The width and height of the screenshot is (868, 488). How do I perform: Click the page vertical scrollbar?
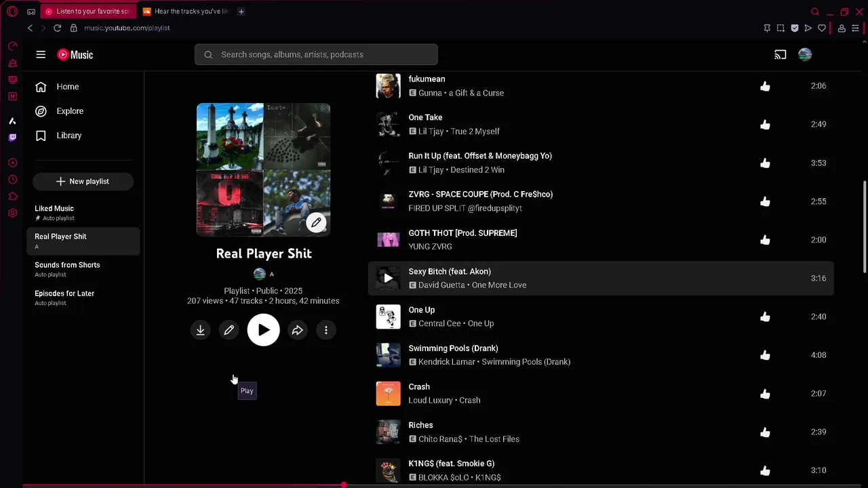click(864, 227)
